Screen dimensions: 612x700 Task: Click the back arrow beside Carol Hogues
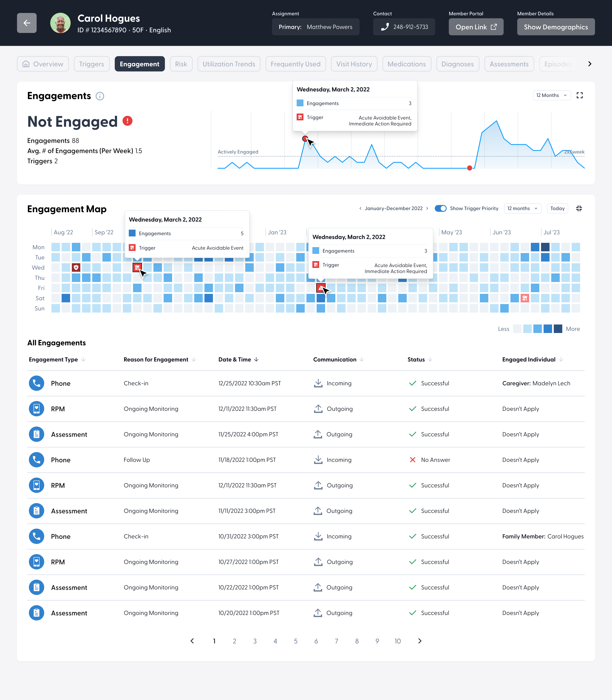[x=27, y=23]
